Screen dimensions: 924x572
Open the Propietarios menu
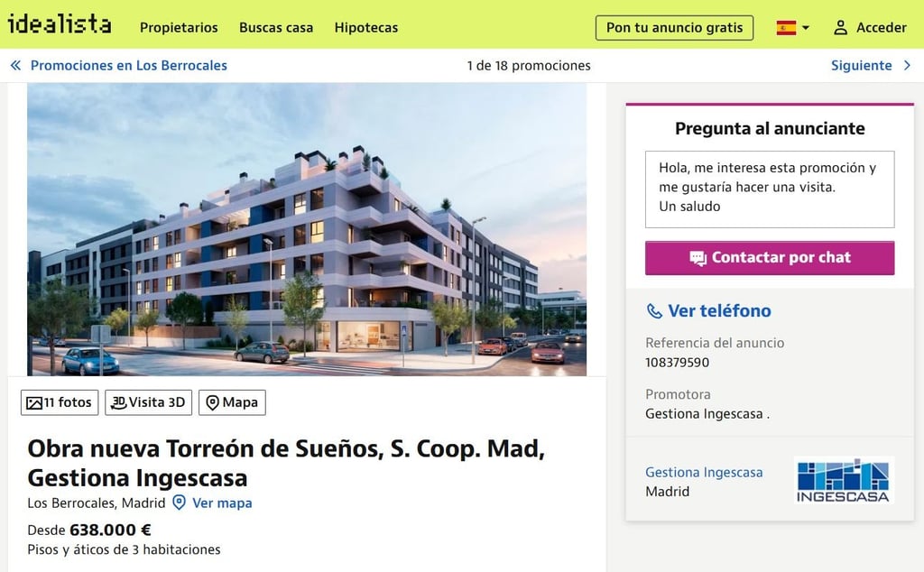click(x=179, y=28)
